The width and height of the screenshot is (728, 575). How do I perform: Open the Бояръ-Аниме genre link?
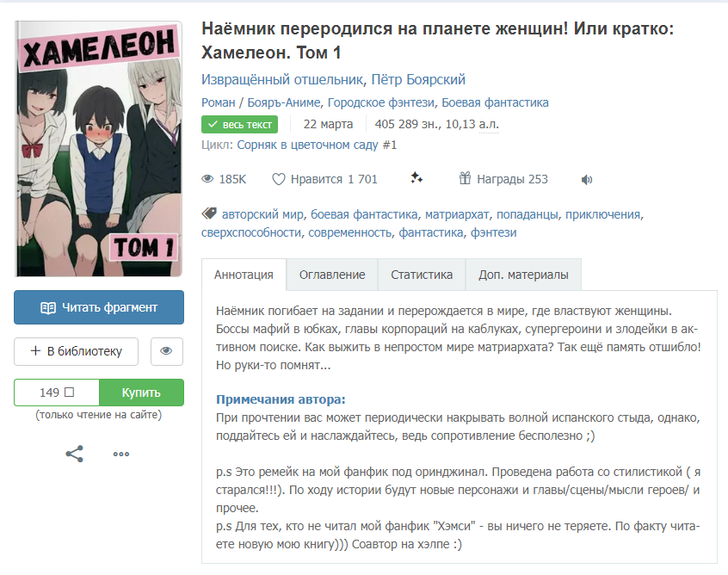284,102
